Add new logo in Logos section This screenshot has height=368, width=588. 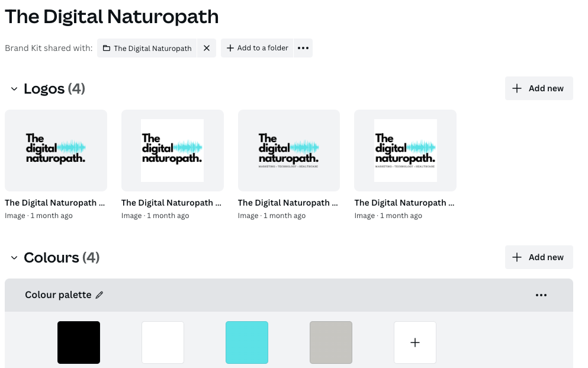539,88
